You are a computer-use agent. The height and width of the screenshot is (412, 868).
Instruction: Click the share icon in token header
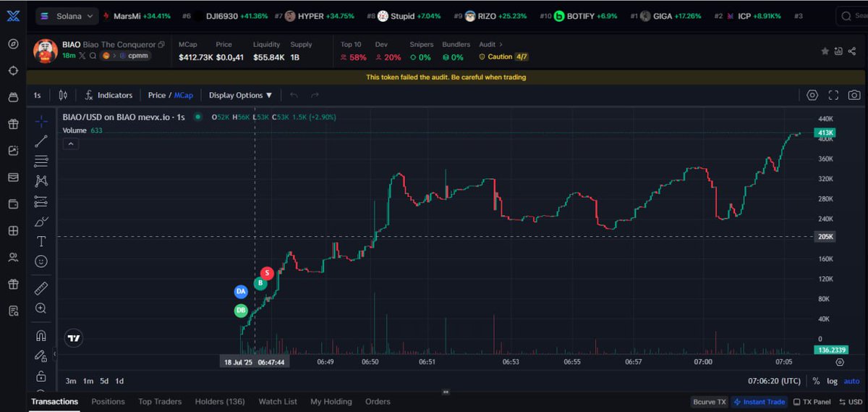[851, 51]
